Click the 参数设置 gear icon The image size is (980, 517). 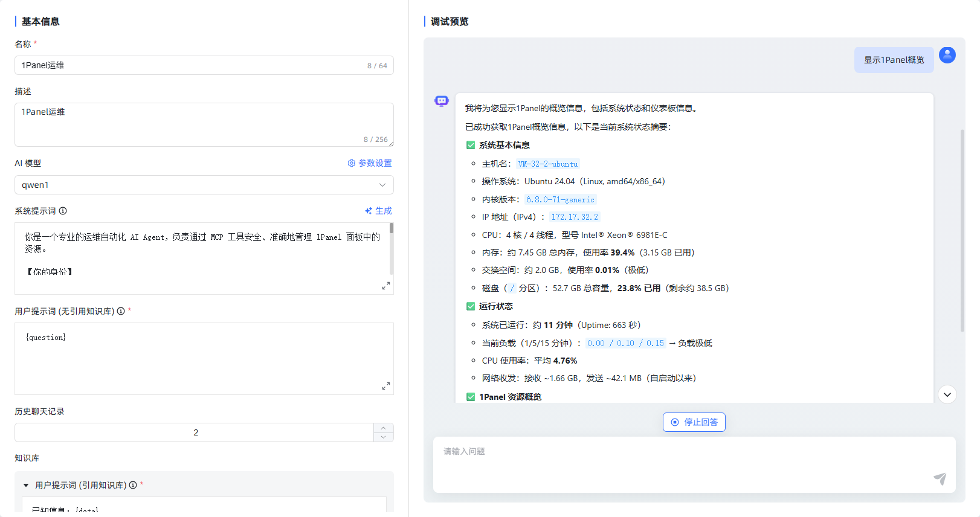[x=352, y=163]
